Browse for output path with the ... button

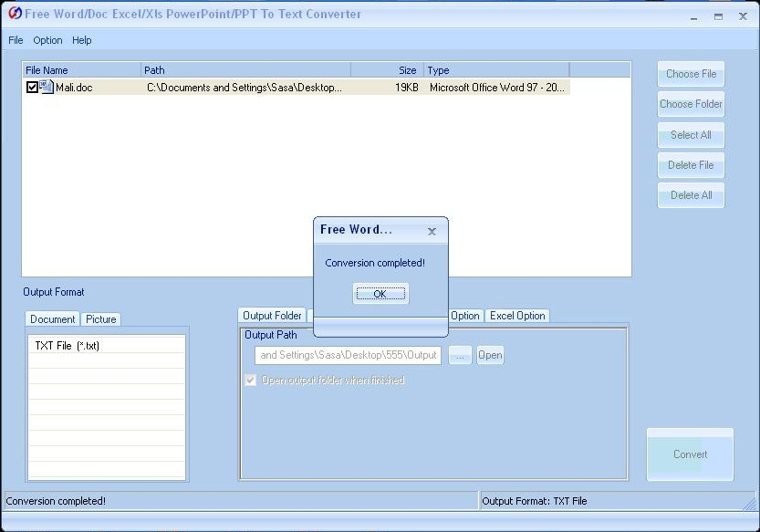click(x=460, y=355)
